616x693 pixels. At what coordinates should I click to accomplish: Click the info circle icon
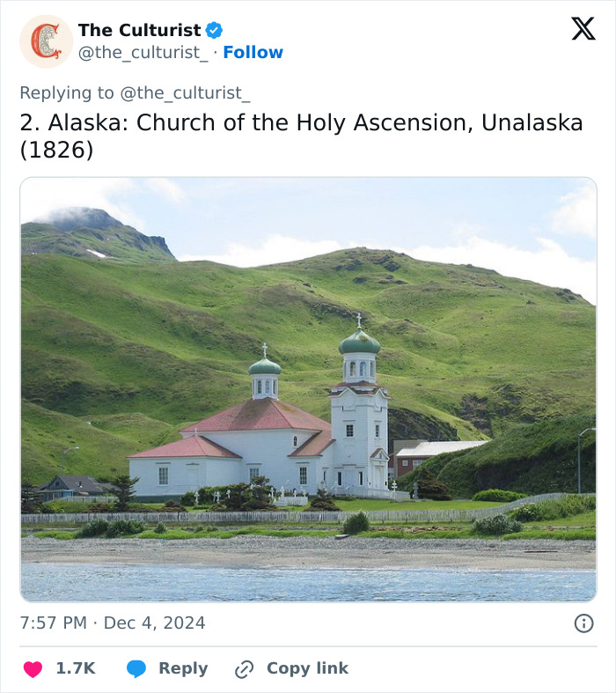(x=583, y=623)
